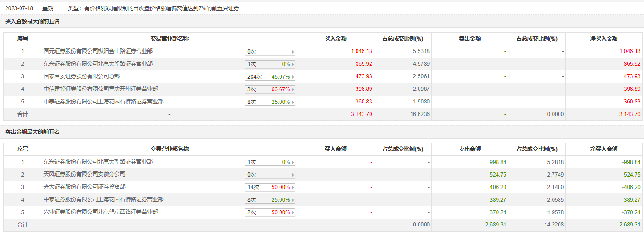This screenshot has height=233, width=644.
Task: Click 序号 header in sell table
Action: click(22, 149)
